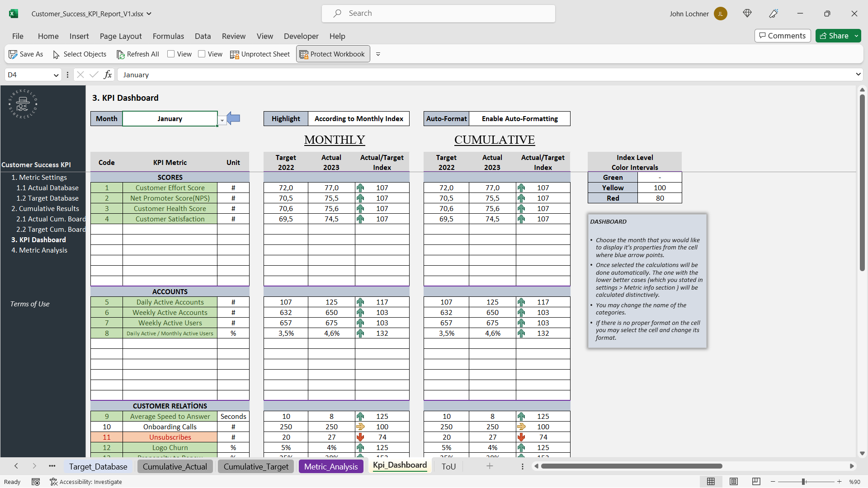Viewport: 868px width, 488px height.
Task: Switch to the Metric_Analysis sheet tab
Action: [330, 466]
